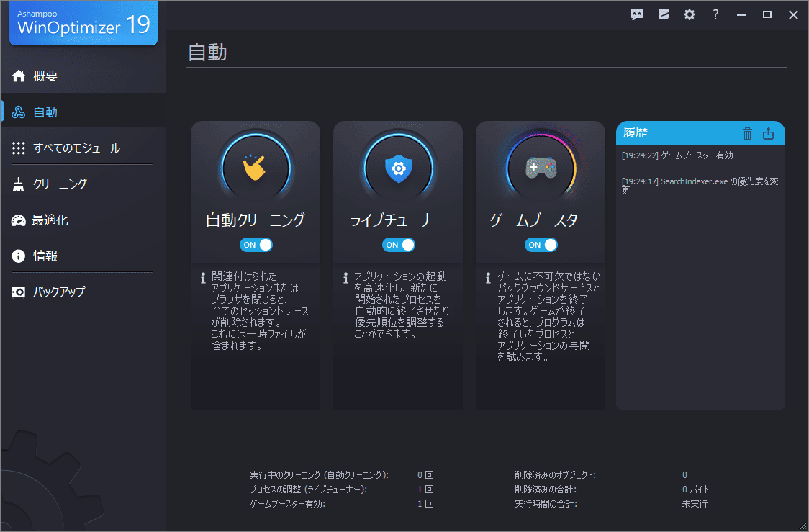
Task: Click the ゲームブースター gamepad icon
Action: pos(541,168)
